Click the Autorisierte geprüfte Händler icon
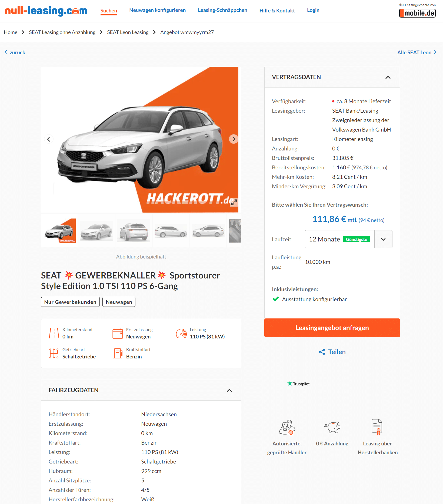This screenshot has width=443, height=504. 287,427
